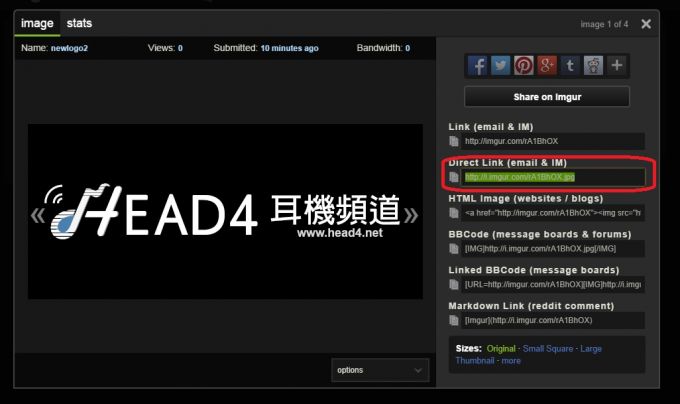Screen dimensions: 680x404
Task: Go to next image arrow
Action: point(411,215)
